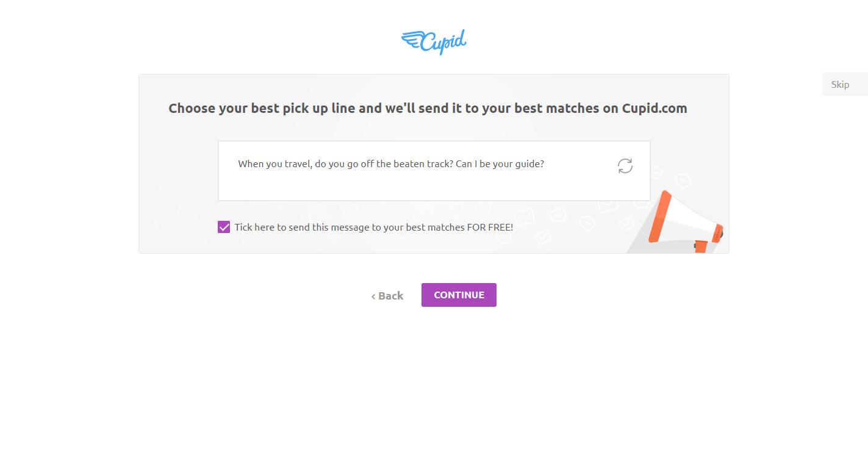The width and height of the screenshot is (868, 474).
Task: Click the Cupid winged logo
Action: [x=434, y=42]
